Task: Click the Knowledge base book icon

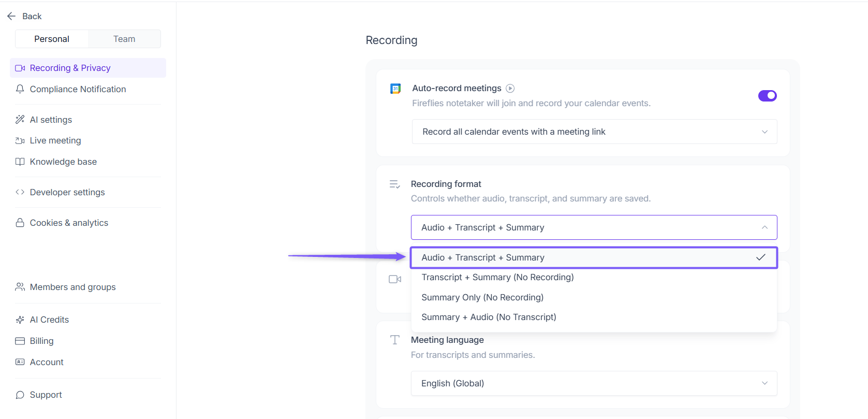Action: point(20,162)
